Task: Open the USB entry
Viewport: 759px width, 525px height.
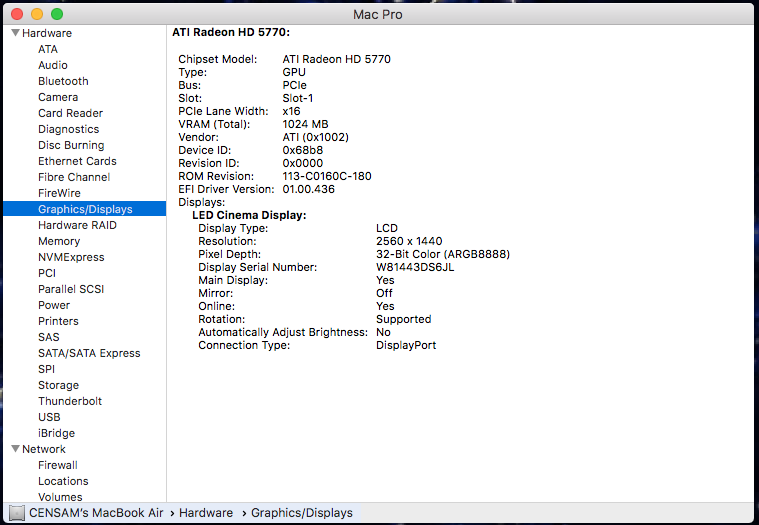Action: click(49, 417)
